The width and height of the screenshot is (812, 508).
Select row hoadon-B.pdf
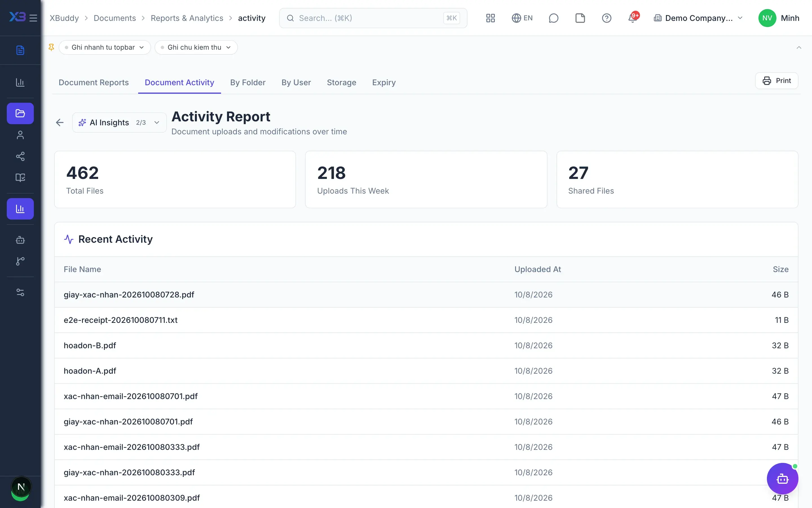tap(426, 345)
